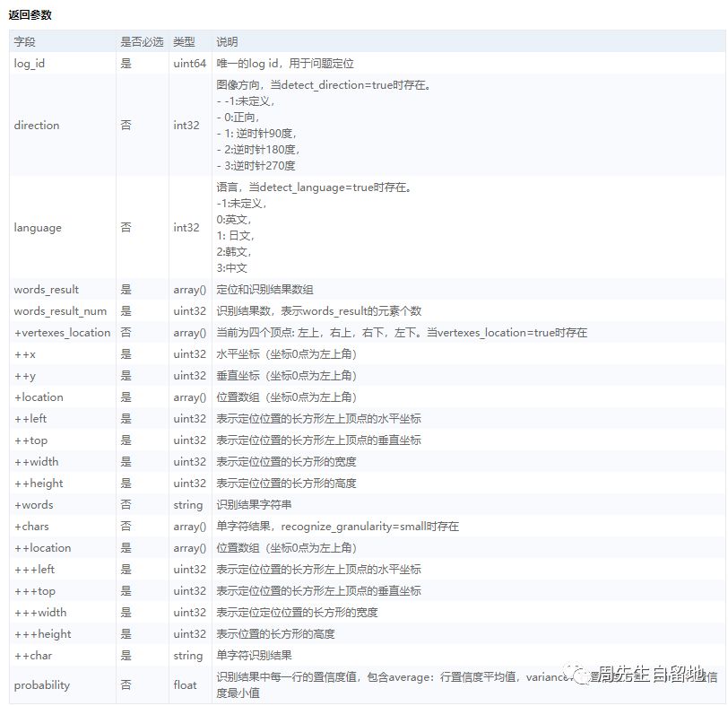This screenshot has width=728, height=706.
Task: Select the ++left field cell
Action: click(30, 419)
